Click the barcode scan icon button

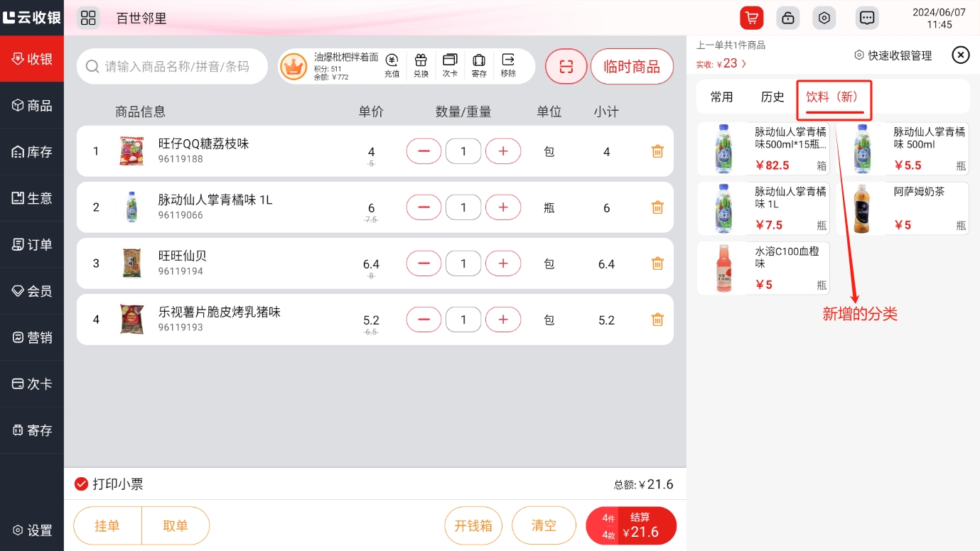click(x=566, y=67)
